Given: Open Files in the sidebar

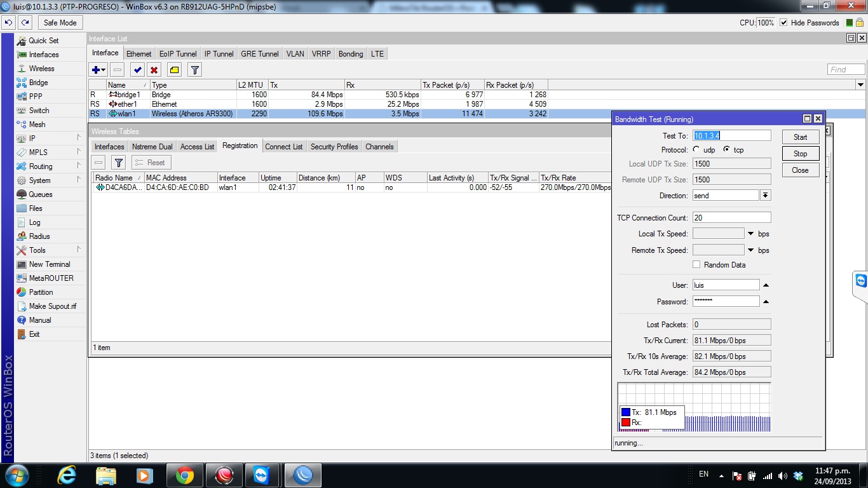Looking at the screenshot, I should (x=36, y=208).
